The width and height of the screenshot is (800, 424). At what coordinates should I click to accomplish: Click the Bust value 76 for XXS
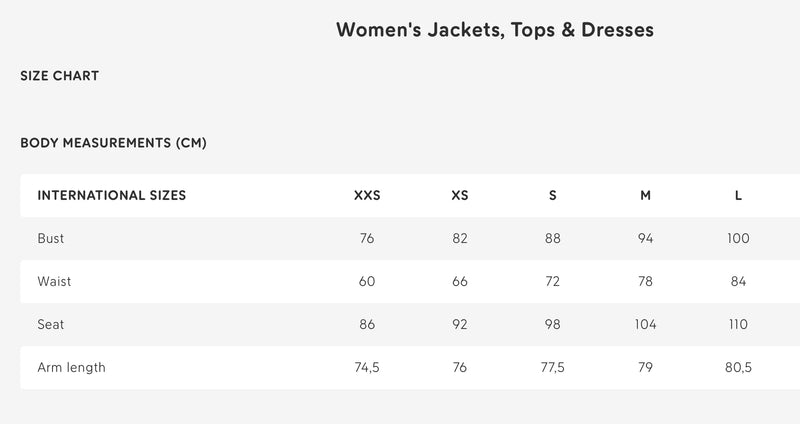coord(367,239)
